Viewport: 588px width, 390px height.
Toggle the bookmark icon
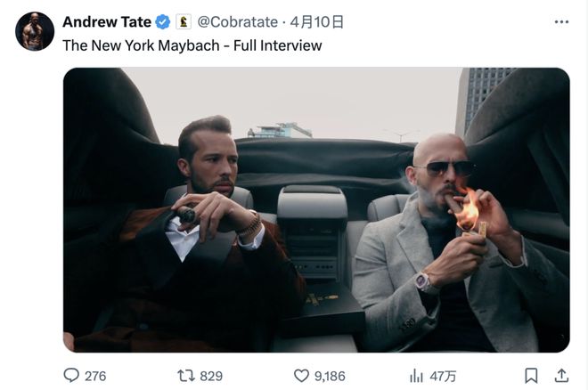531,376
